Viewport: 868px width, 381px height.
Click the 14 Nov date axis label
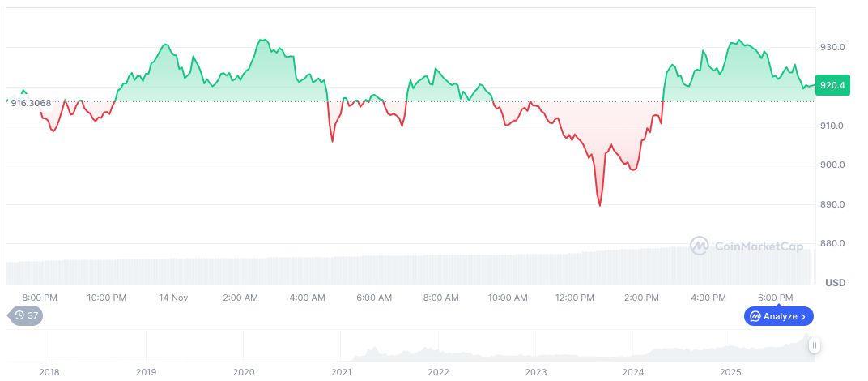point(175,298)
